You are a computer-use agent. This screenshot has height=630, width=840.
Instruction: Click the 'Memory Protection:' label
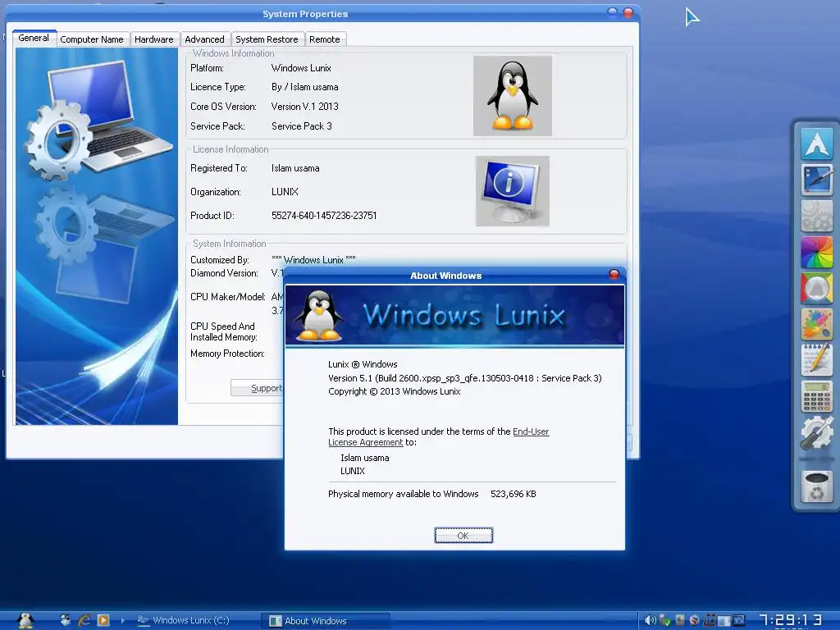228,354
